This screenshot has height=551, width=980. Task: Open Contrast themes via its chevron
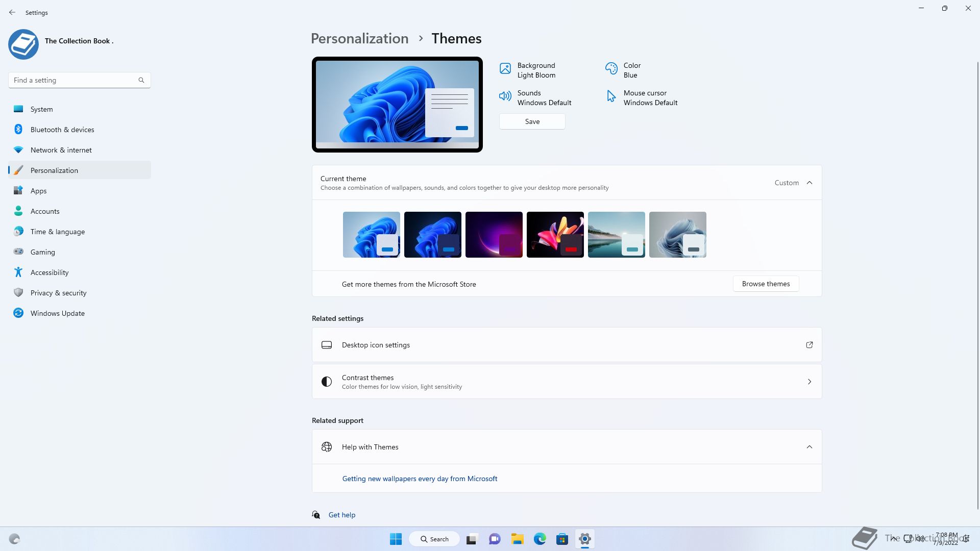809,382
